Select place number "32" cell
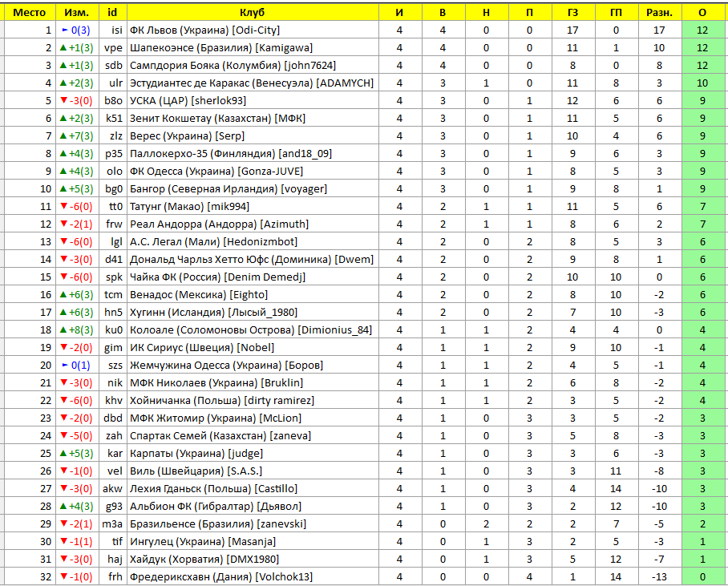This screenshot has height=586, width=728. click(x=30, y=577)
